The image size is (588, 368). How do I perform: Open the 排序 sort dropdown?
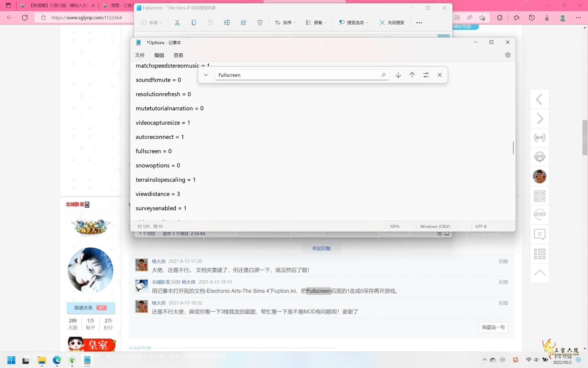tap(285, 22)
